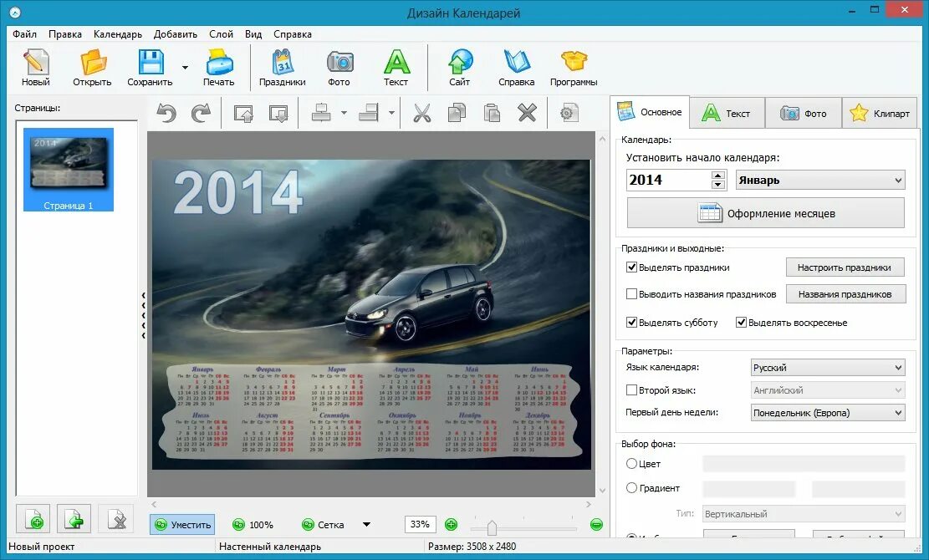Bring layer forward icon
The height and width of the screenshot is (560, 929).
click(x=243, y=113)
